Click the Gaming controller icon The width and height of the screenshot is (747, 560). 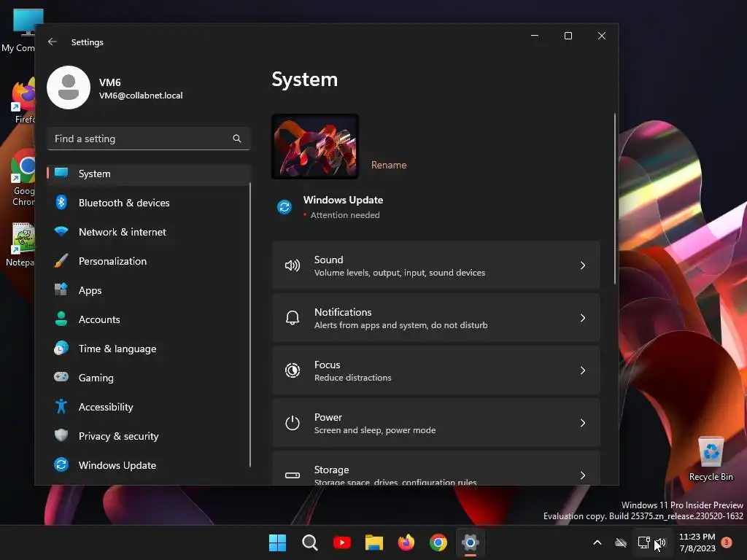tap(61, 377)
